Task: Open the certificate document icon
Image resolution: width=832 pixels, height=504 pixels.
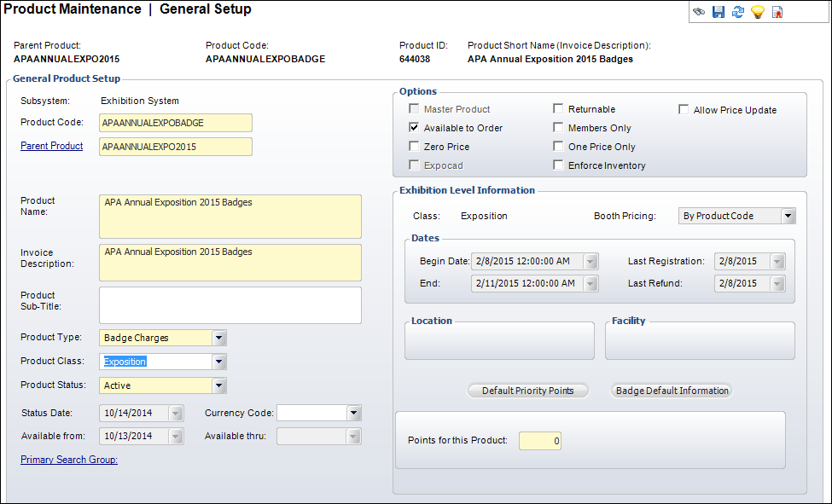Action: (777, 12)
